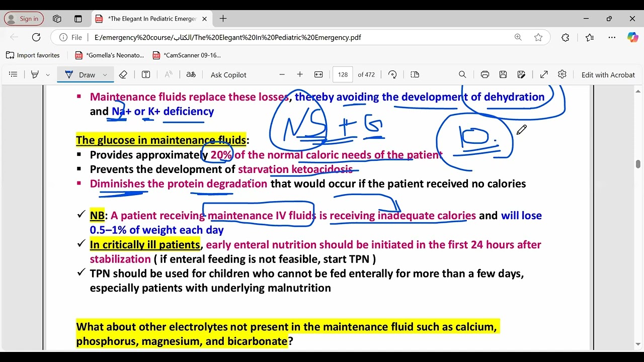Toggle page view layout
The width and height of the screenshot is (644, 362).
point(415,74)
